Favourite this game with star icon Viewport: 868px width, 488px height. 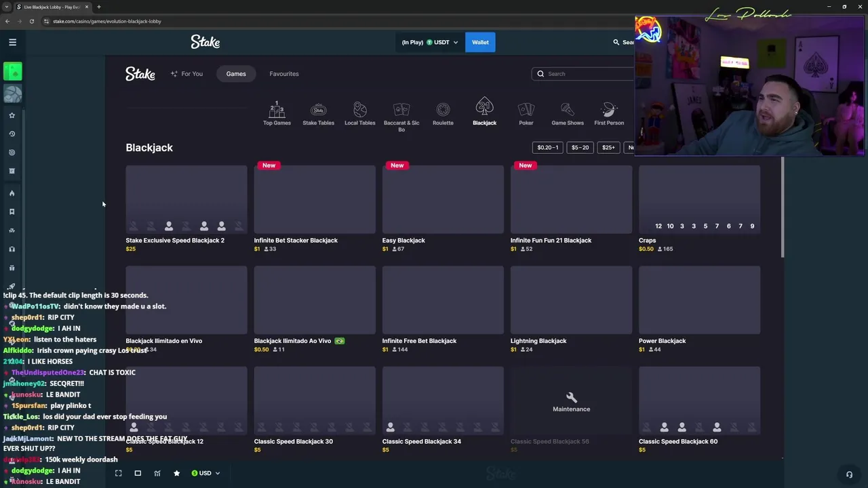[x=176, y=473]
